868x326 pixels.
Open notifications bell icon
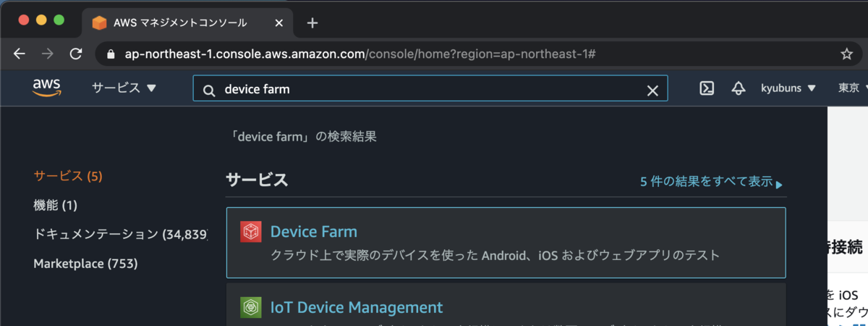click(x=739, y=88)
